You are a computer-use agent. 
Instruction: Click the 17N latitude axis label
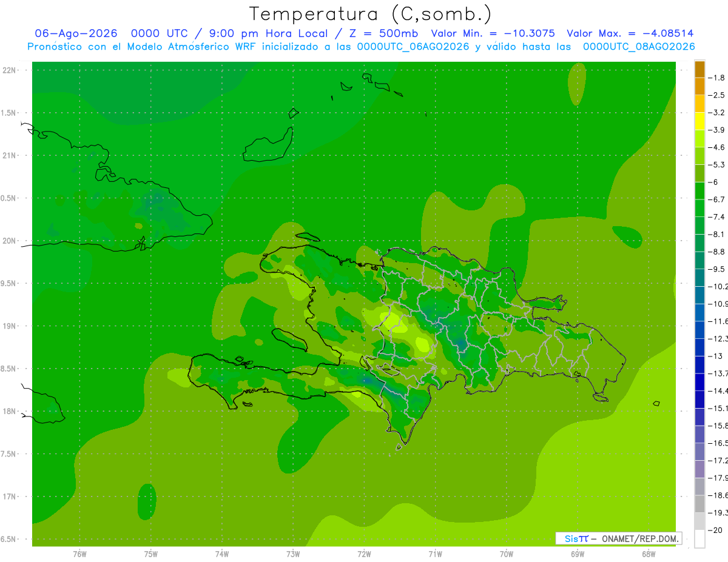pyautogui.click(x=9, y=497)
